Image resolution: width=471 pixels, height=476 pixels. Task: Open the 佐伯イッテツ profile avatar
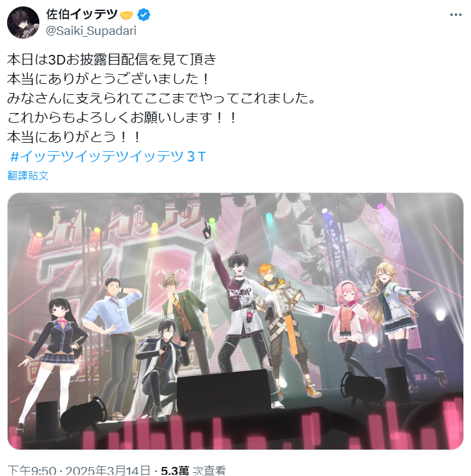[23, 23]
